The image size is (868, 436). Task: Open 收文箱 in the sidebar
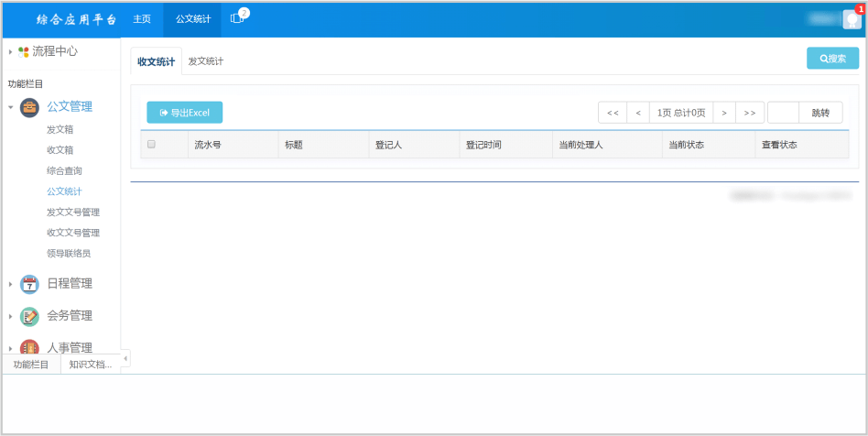tap(60, 150)
